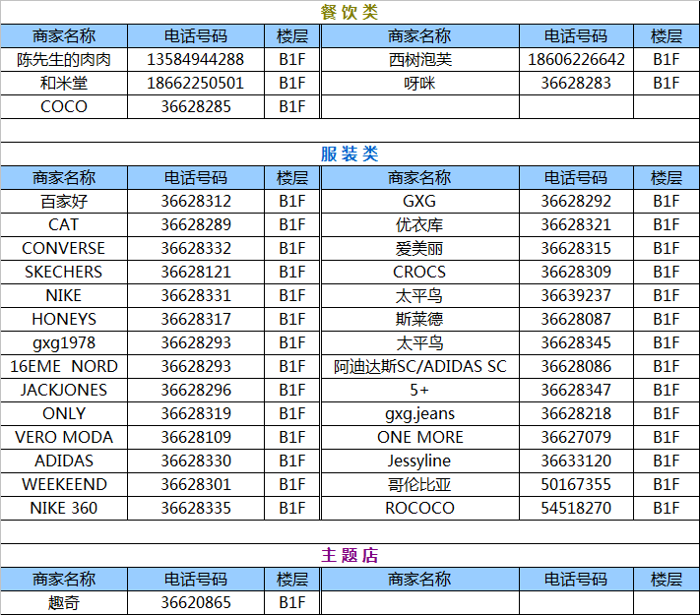Select phone number 13584944288
Viewport: 700px width, 615px height.
196,59
